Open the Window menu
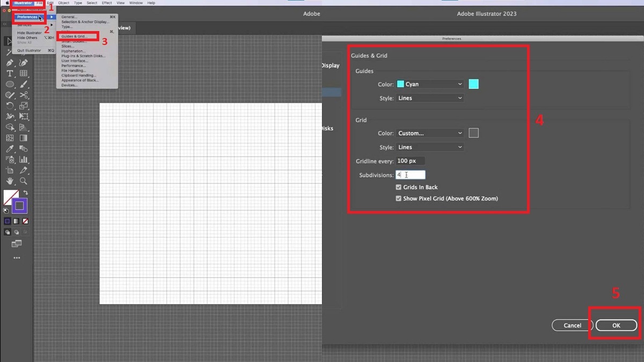 click(x=136, y=3)
